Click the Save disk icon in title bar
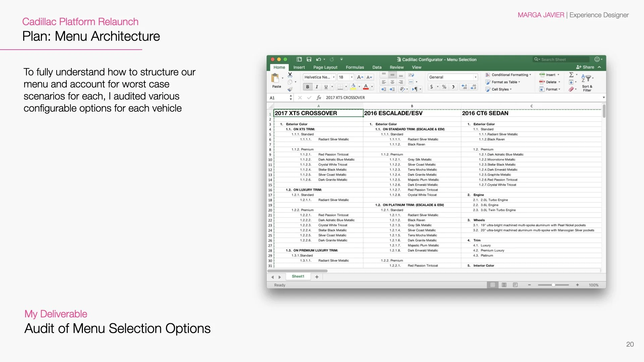 tap(309, 59)
